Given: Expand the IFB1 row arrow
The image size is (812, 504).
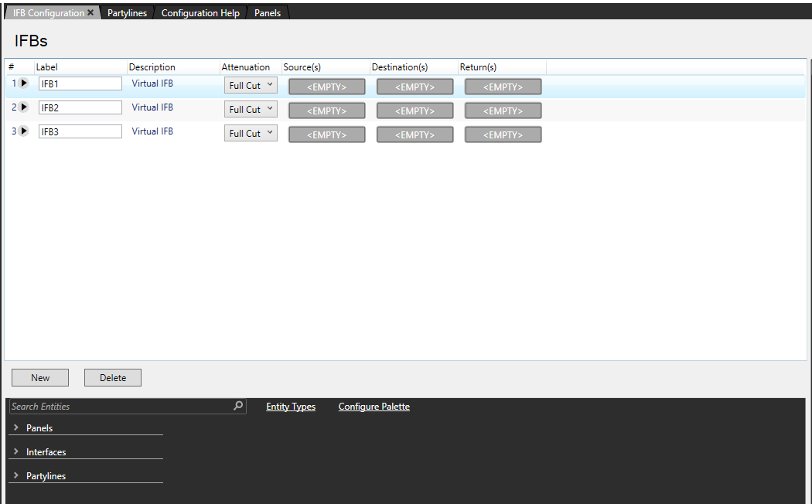Looking at the screenshot, I should [x=24, y=83].
